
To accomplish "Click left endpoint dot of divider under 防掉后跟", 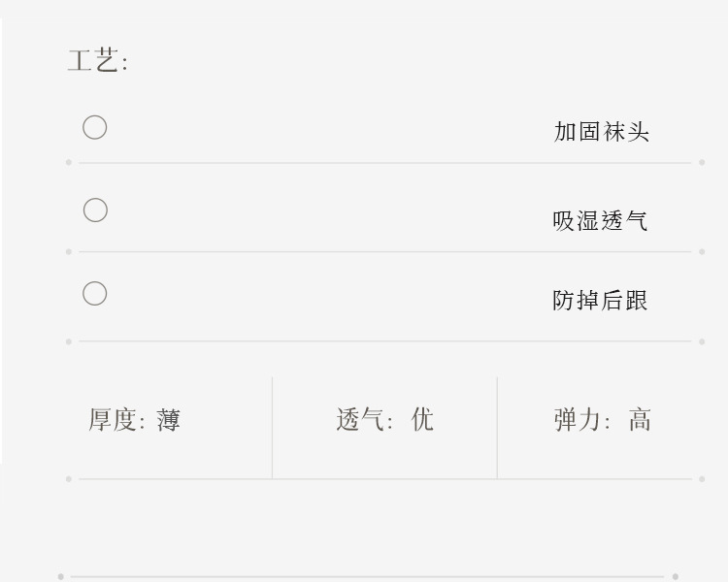I will click(x=69, y=341).
